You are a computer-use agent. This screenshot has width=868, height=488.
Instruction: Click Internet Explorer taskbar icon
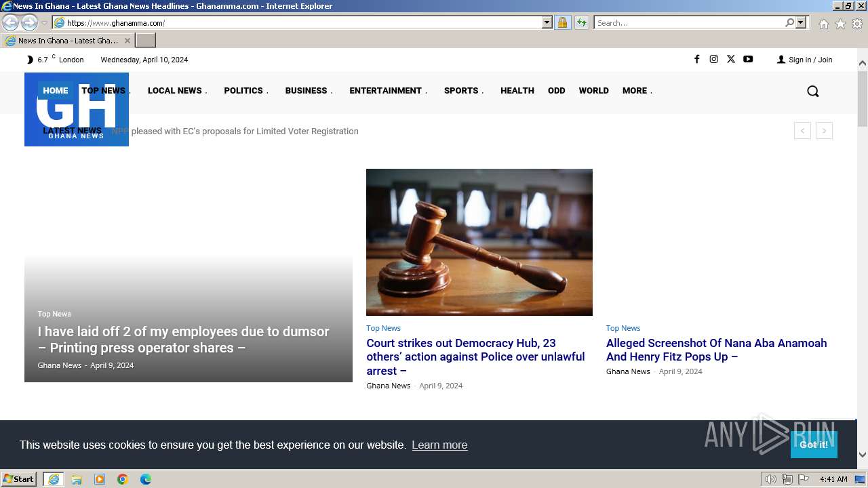[54, 479]
